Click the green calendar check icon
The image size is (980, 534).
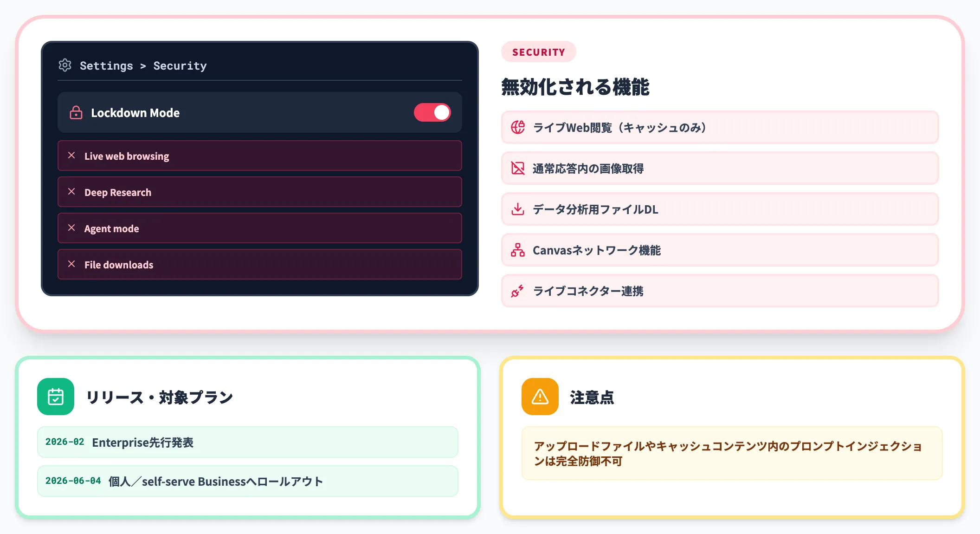(x=56, y=397)
